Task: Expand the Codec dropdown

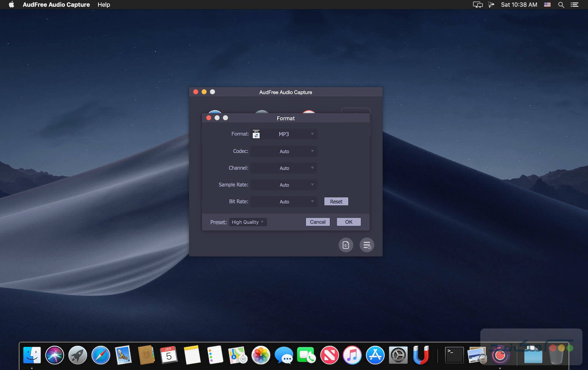Action: point(283,151)
